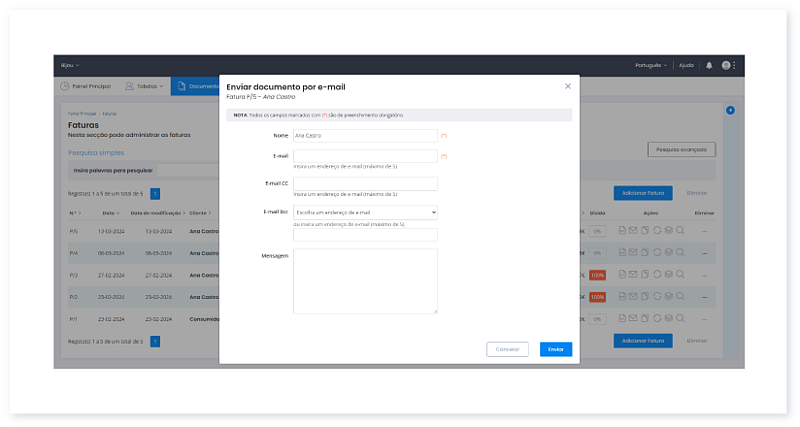
Task: Click stacked layers icon in row P/3
Action: click(x=668, y=274)
